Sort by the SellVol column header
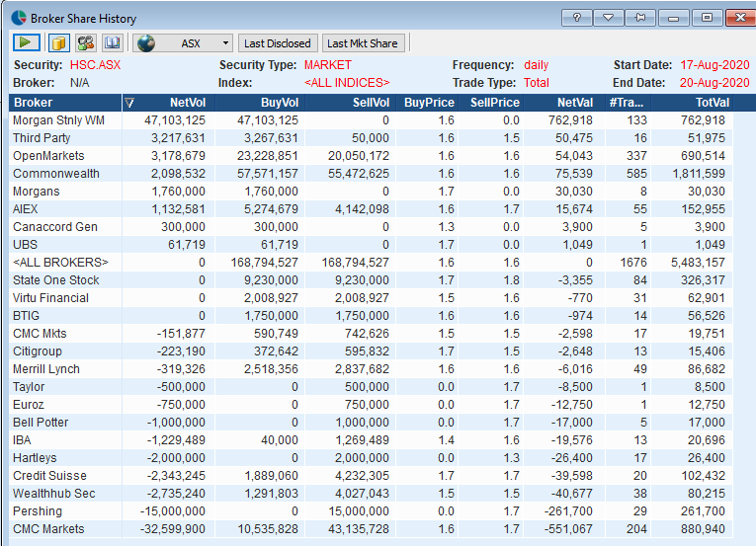Viewport: 756px width, 546px height. (x=350, y=103)
